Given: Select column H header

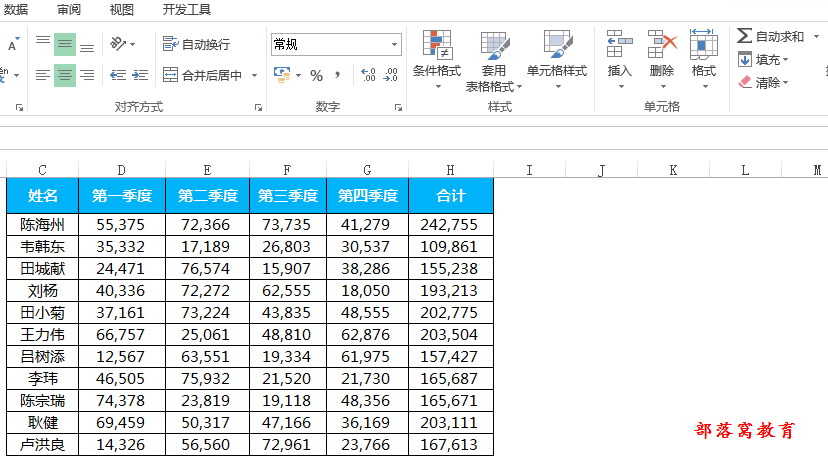Looking at the screenshot, I should [450, 170].
